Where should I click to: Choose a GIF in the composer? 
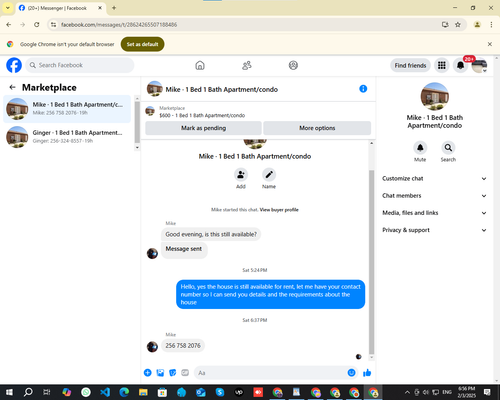pyautogui.click(x=185, y=373)
